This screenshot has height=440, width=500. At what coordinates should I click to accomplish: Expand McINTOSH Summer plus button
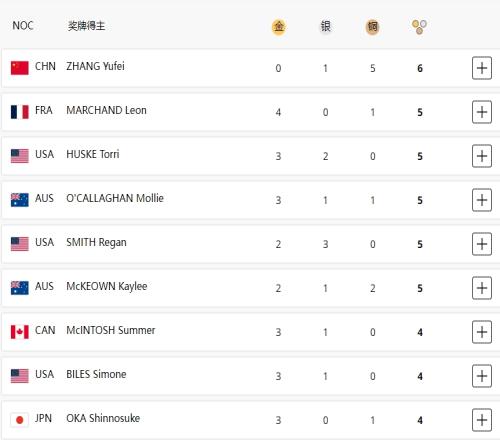click(x=482, y=332)
